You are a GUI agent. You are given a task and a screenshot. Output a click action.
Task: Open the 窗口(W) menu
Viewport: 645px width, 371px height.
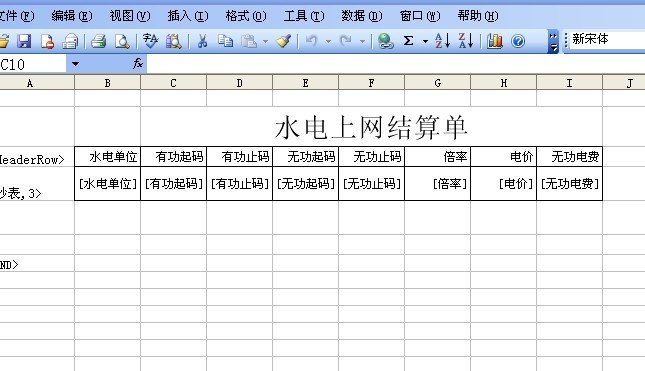[x=420, y=16]
